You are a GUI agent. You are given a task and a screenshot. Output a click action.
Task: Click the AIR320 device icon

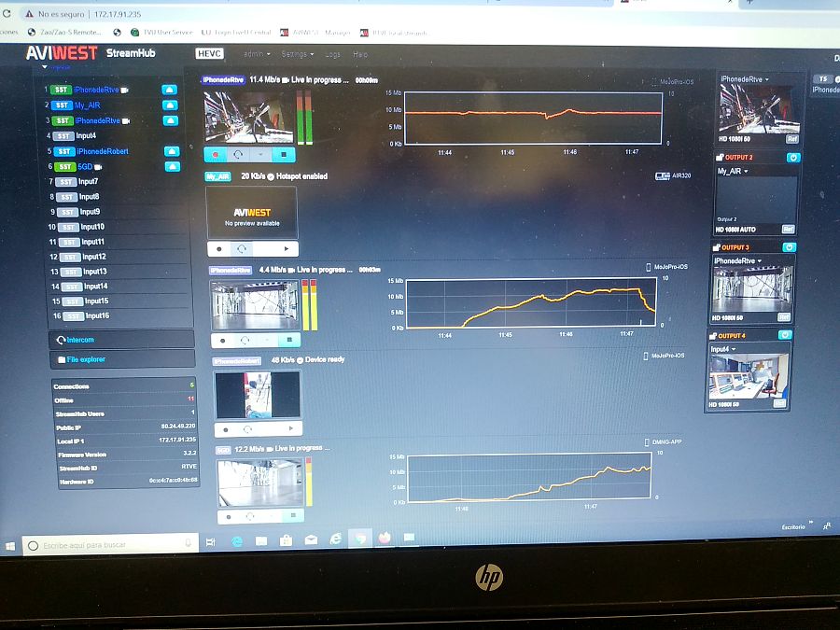pyautogui.click(x=665, y=175)
